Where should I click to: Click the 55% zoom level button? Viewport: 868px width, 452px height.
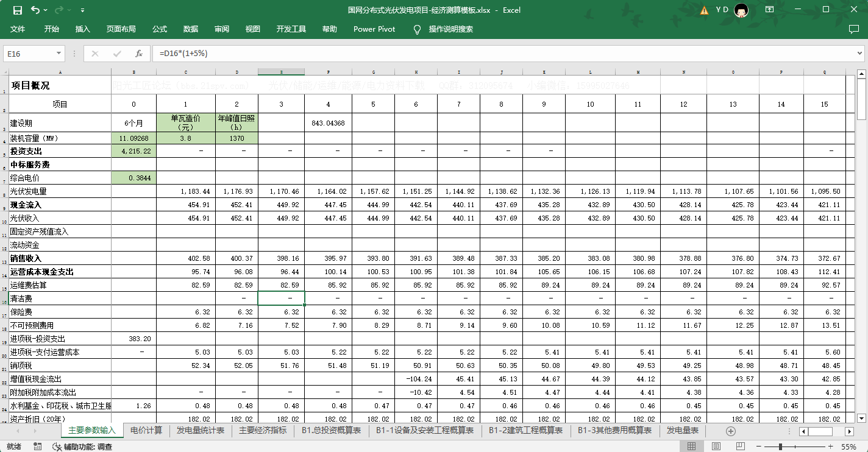[848, 447]
